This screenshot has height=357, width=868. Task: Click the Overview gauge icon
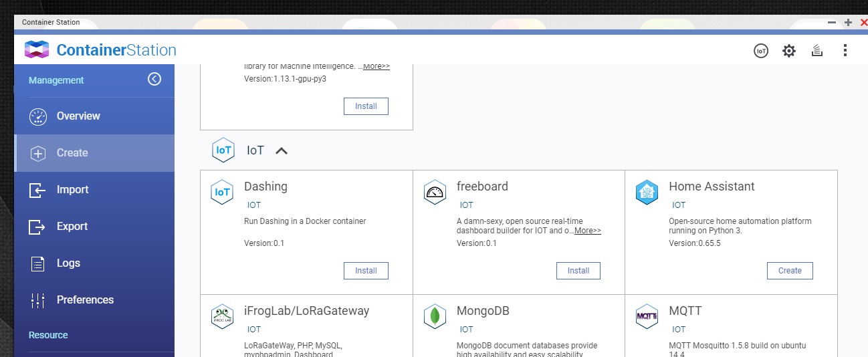coord(38,116)
